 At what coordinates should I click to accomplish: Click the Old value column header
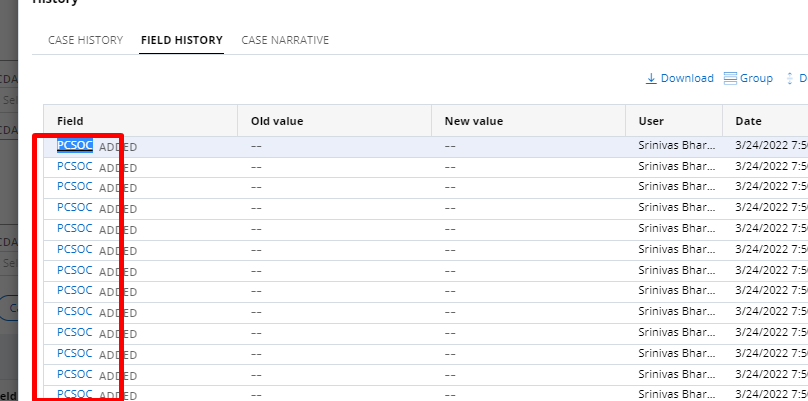pyautogui.click(x=277, y=121)
